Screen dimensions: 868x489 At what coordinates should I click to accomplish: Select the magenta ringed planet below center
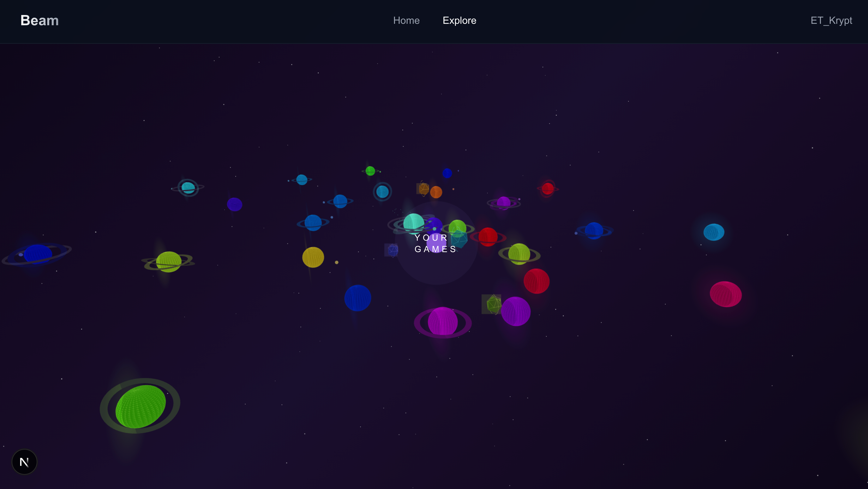point(442,321)
